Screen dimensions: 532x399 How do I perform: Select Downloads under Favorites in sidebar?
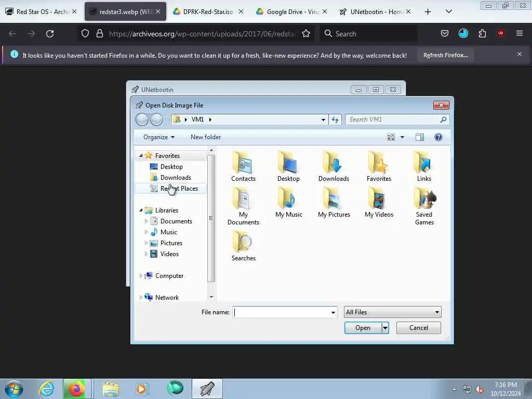(x=176, y=178)
